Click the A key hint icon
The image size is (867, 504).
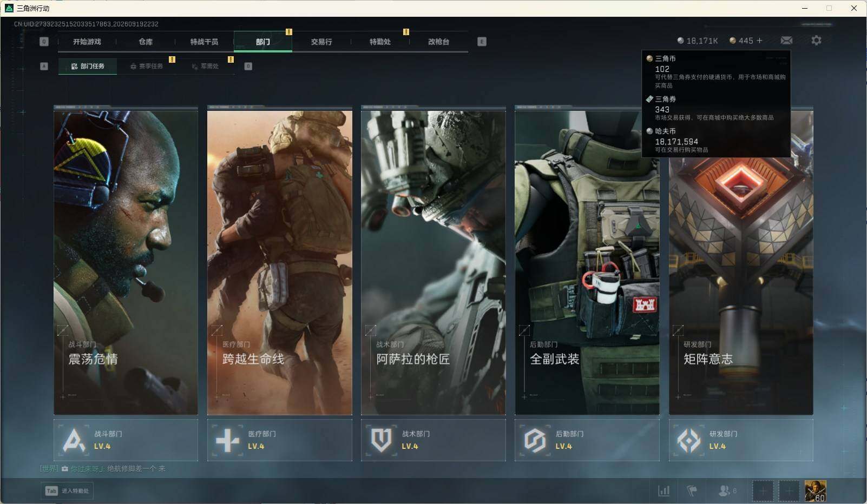[x=44, y=66]
